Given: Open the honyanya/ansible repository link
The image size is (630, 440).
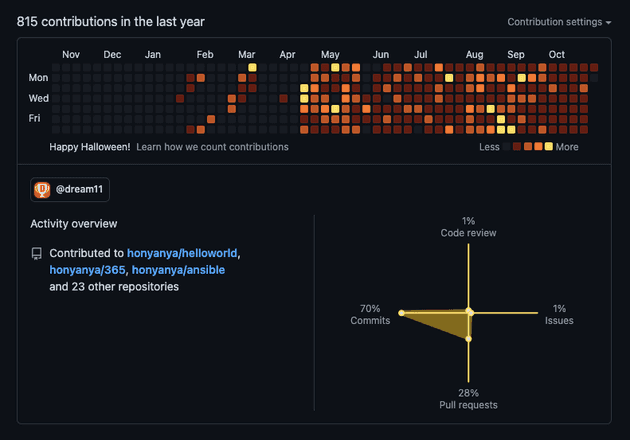Looking at the screenshot, I should click(178, 270).
